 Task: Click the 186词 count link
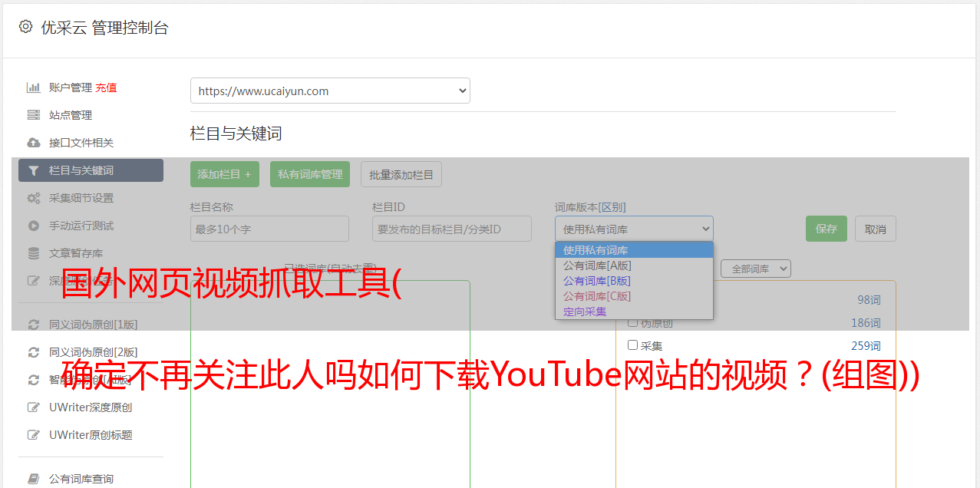coord(866,323)
